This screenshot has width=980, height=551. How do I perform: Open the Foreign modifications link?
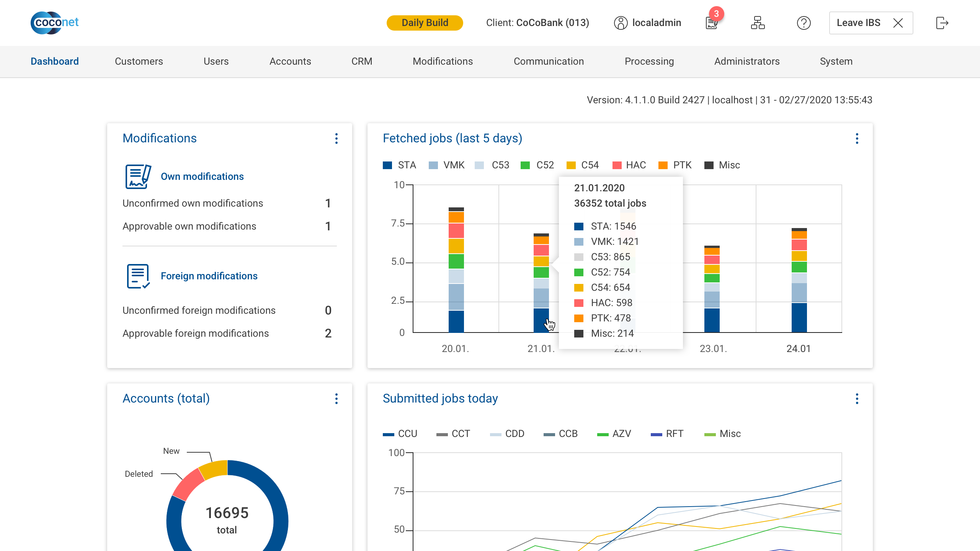209,276
